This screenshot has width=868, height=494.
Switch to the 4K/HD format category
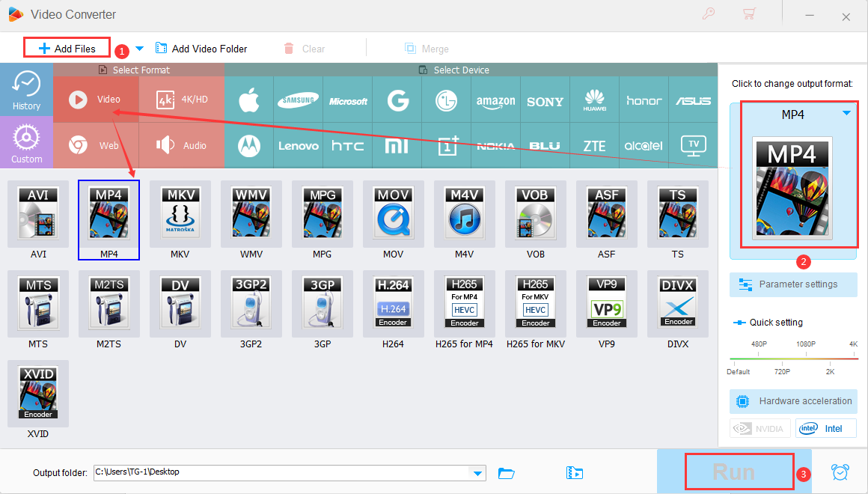coord(182,99)
